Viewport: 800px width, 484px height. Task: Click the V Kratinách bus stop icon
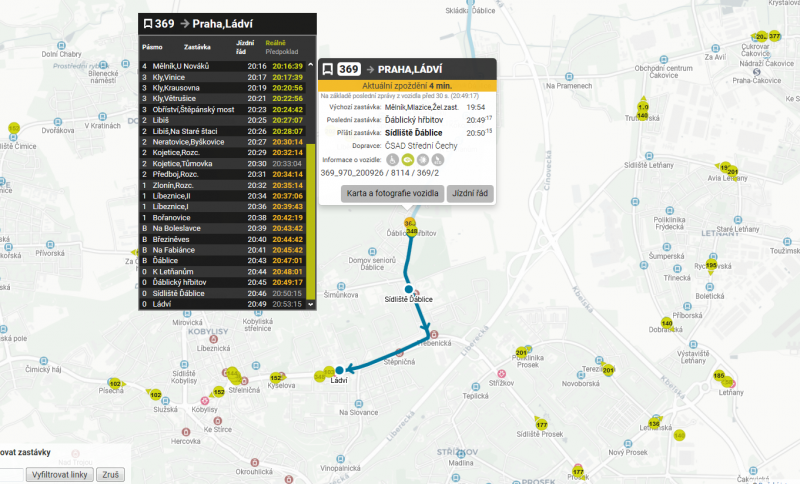coord(103,117)
